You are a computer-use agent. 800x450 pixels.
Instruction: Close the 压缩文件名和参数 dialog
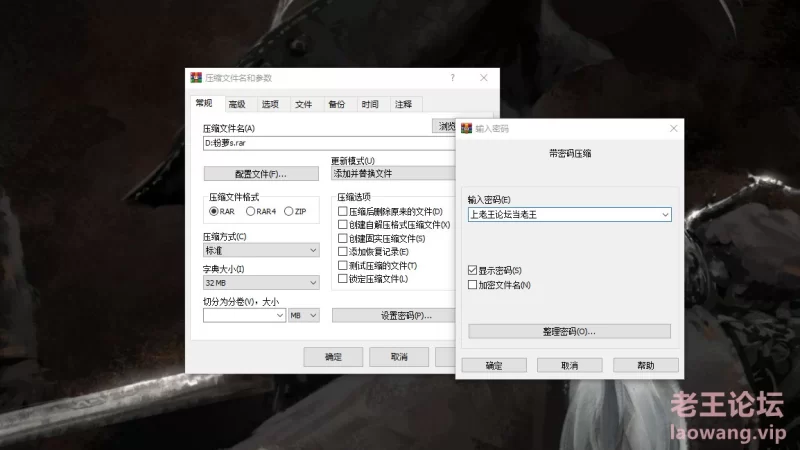pyautogui.click(x=484, y=78)
